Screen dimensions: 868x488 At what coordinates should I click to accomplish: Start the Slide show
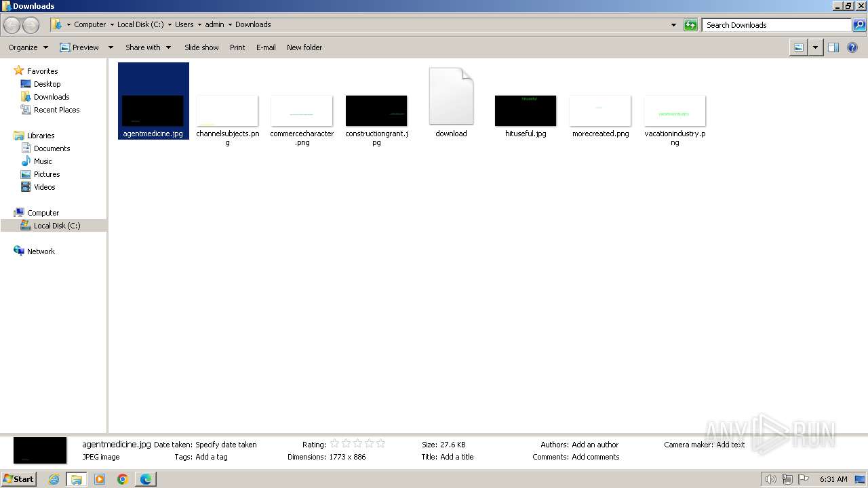point(201,47)
